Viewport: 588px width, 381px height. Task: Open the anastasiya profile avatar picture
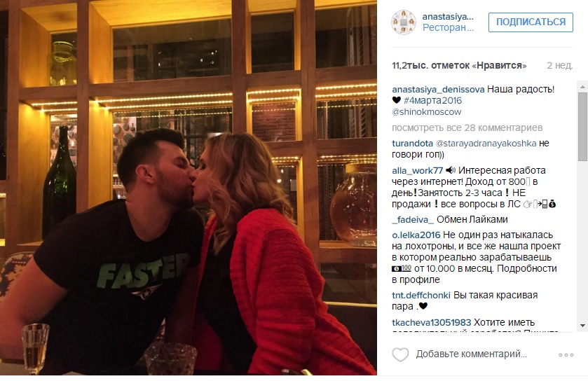[404, 22]
